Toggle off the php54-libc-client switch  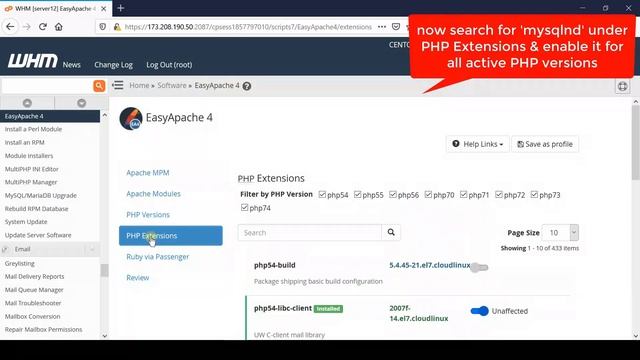479,311
